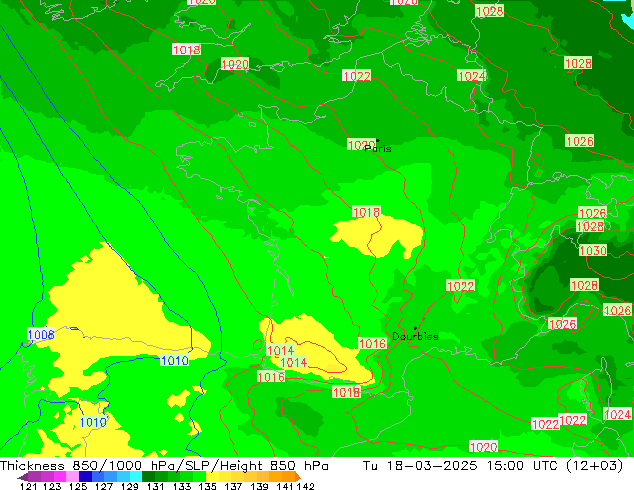Click the legend value 131
This screenshot has width=634, height=490.
click(x=156, y=486)
